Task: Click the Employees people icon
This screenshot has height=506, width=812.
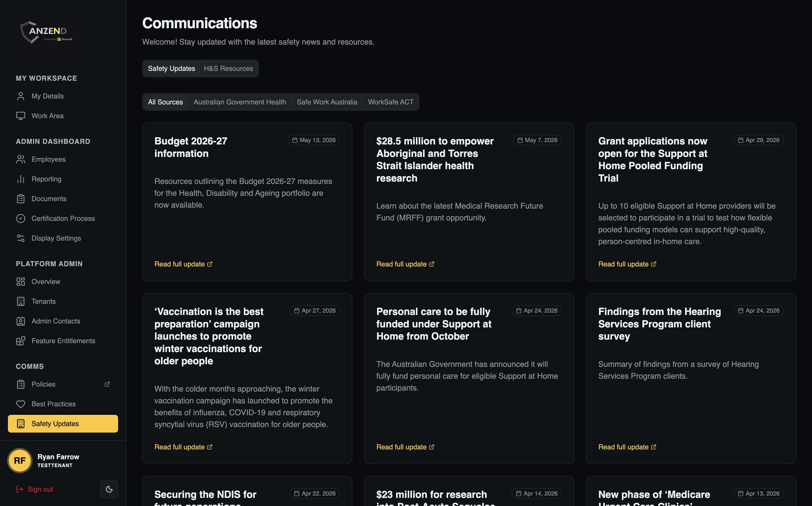Action: click(21, 159)
